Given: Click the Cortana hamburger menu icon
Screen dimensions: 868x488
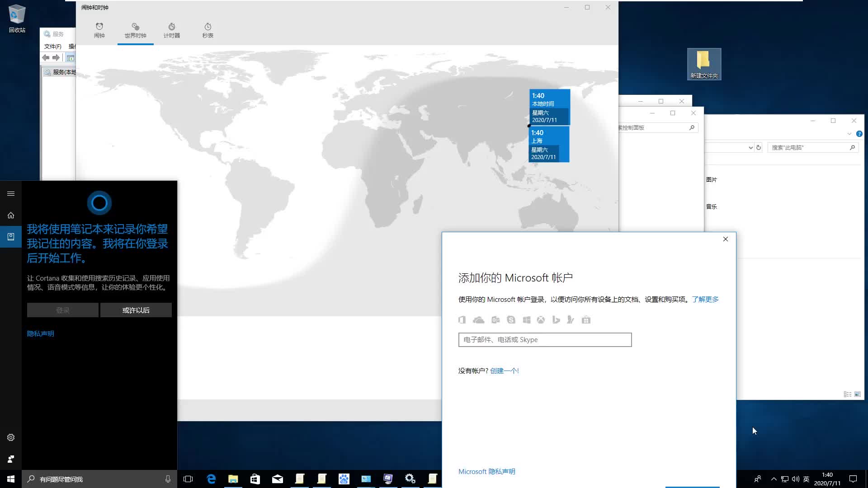Looking at the screenshot, I should point(11,194).
